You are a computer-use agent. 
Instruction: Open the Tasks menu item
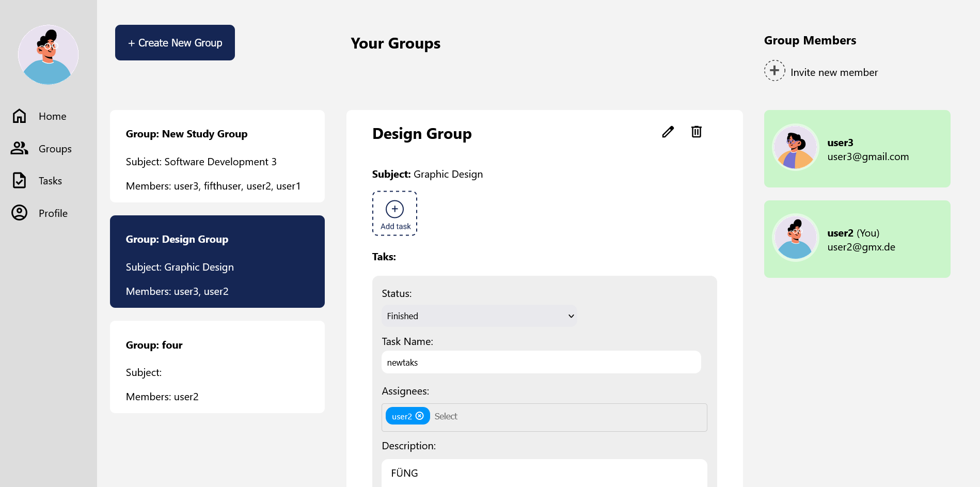[x=50, y=181]
